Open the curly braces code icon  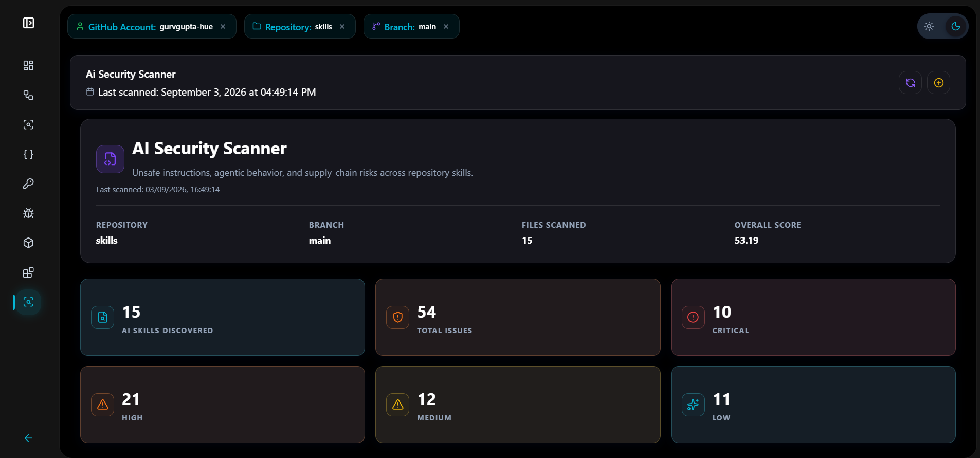point(28,154)
